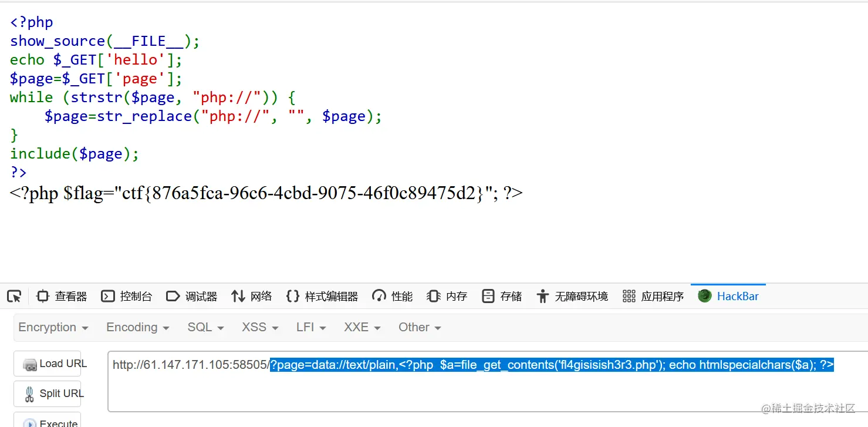868x427 pixels.
Task: Select the element picker tool in DevTools
Action: pos(14,296)
